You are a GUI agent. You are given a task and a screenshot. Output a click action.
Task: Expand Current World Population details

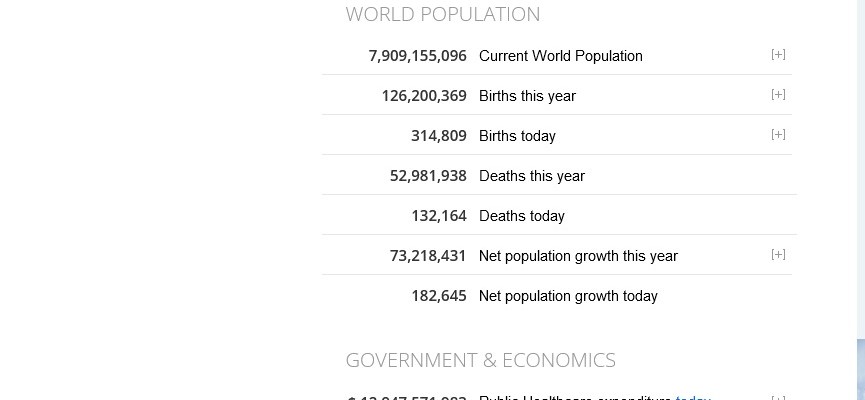(778, 55)
